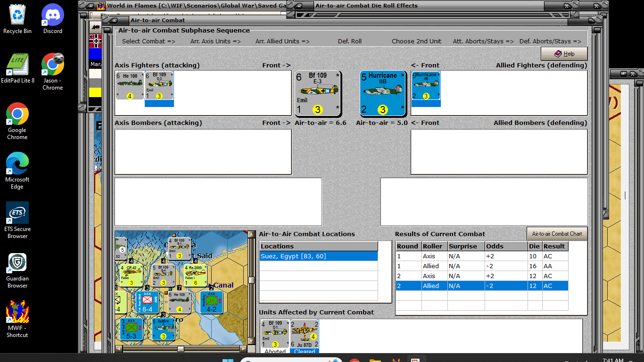Click the Air-to-air Combat window title bar
The width and height of the screenshot is (644, 362).
pyautogui.click(x=349, y=20)
